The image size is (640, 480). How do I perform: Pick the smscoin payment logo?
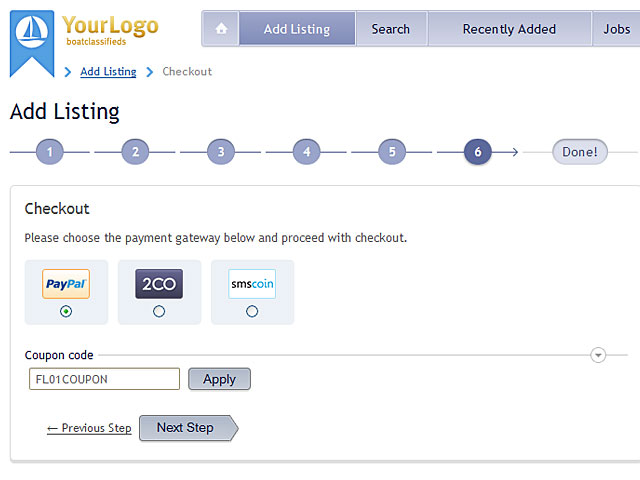pyautogui.click(x=252, y=284)
